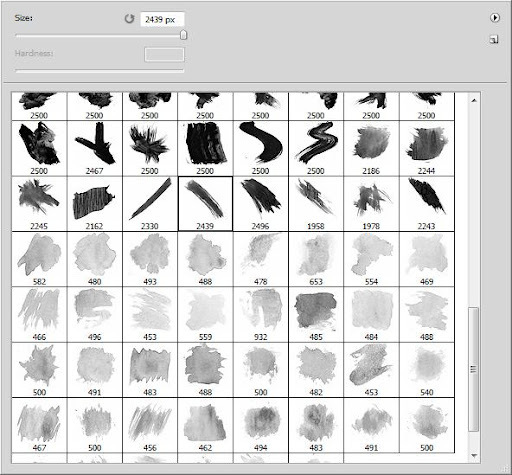Select the splatter brush labeled 2245
The image size is (512, 475).
point(39,204)
